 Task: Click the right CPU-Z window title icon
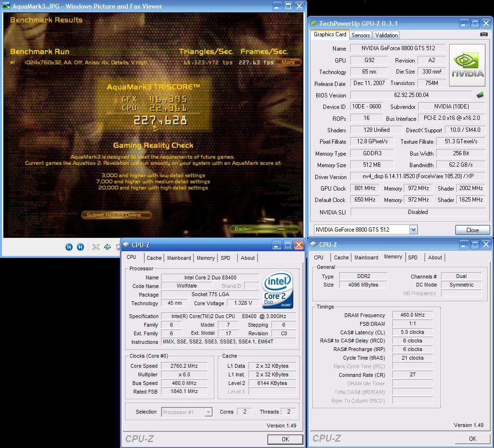(x=313, y=244)
